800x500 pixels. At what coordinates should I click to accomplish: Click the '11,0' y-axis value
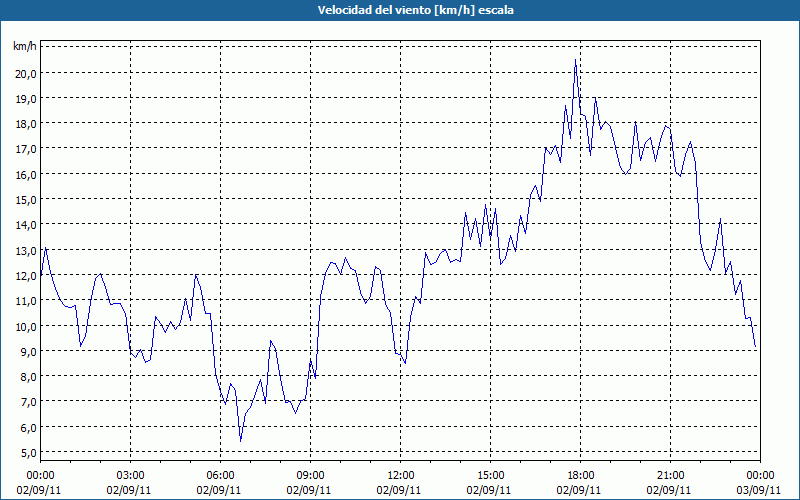point(27,301)
